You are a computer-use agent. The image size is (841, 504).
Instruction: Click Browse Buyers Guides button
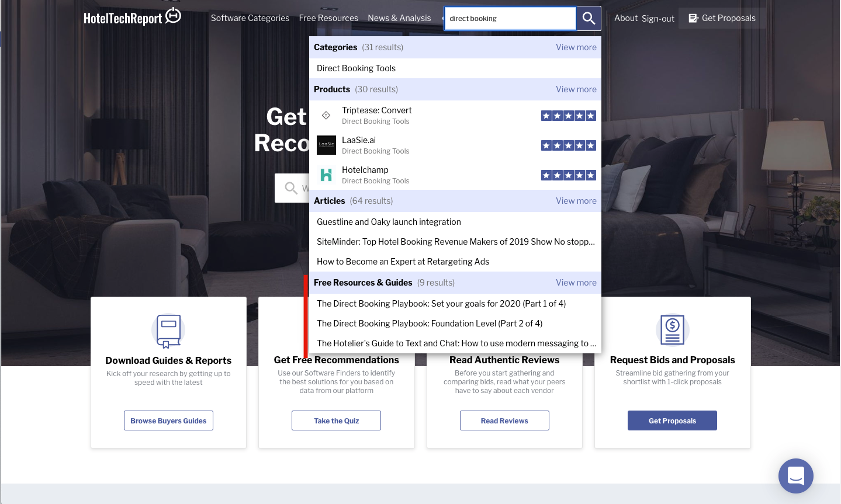pyautogui.click(x=168, y=420)
